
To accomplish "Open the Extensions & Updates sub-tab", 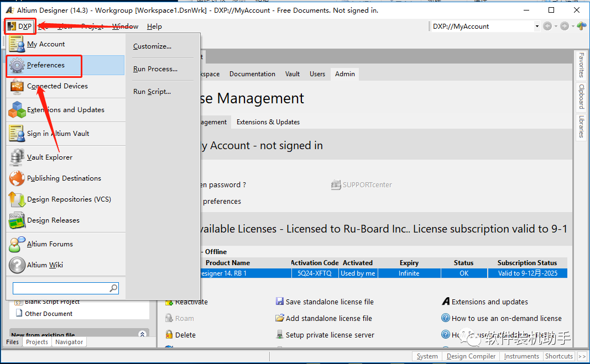I will pyautogui.click(x=268, y=122).
